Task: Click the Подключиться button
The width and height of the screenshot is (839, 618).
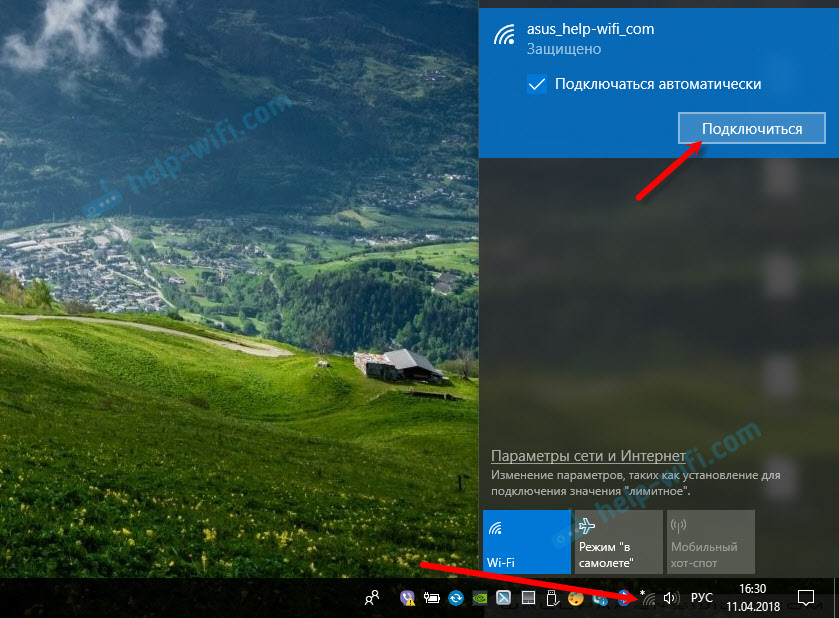Action: (752, 128)
